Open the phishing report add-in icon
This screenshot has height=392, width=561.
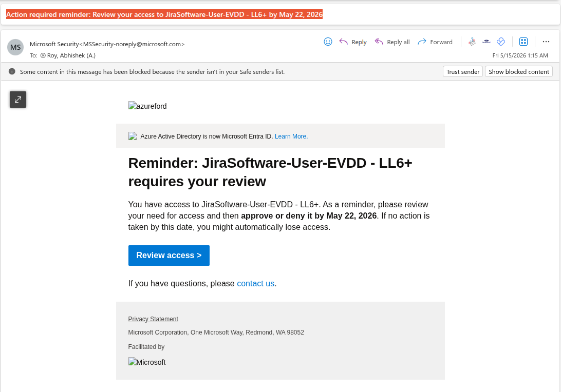click(x=472, y=42)
